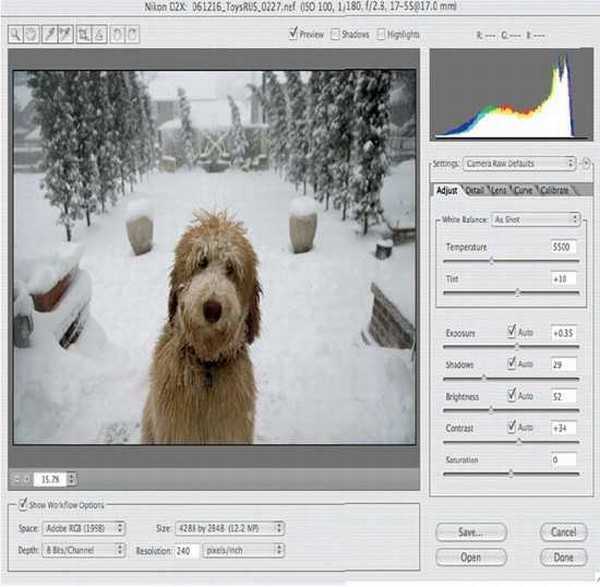
Task: Pick the White Balance eyedropper tool
Action: click(x=50, y=34)
